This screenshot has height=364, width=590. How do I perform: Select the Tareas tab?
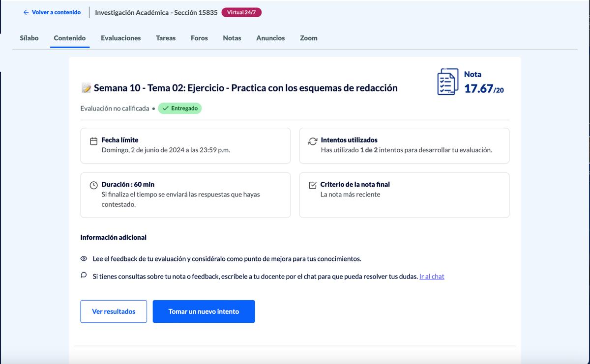point(166,38)
